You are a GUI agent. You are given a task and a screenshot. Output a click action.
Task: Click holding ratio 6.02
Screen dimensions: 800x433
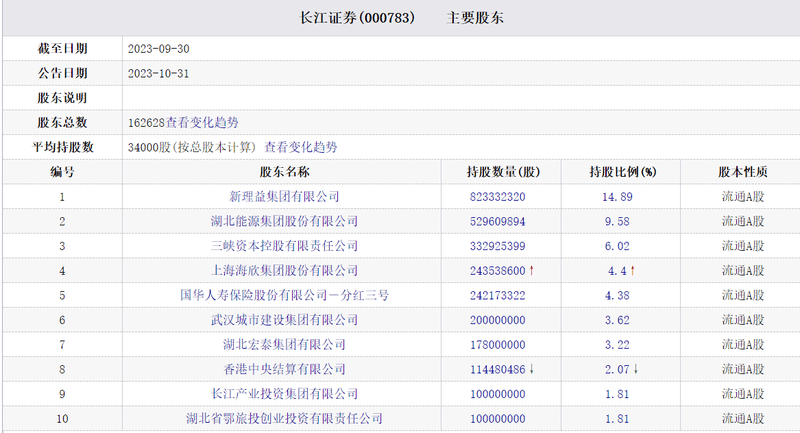click(x=617, y=246)
